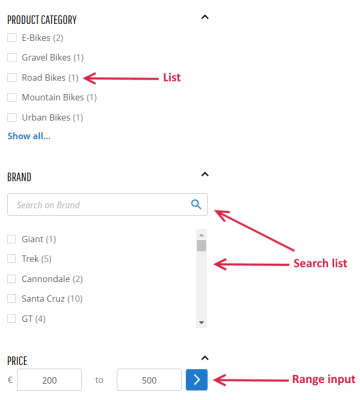Click the magnifier icon in Brand search
Screen dimensions: 360x400
(196, 204)
